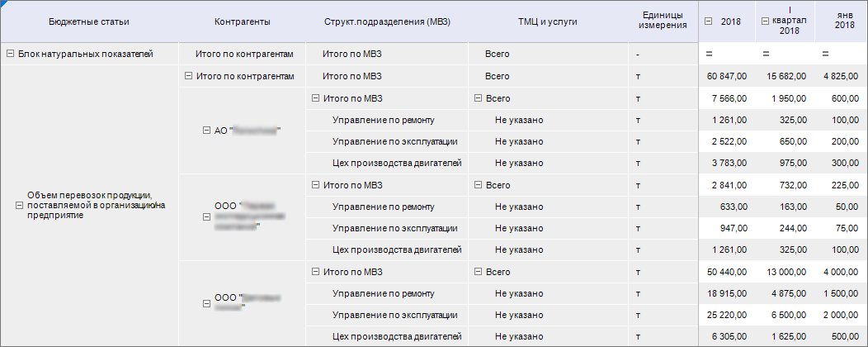Collapse the 2018 year column group
This screenshot has width=868, height=347.
point(710,21)
